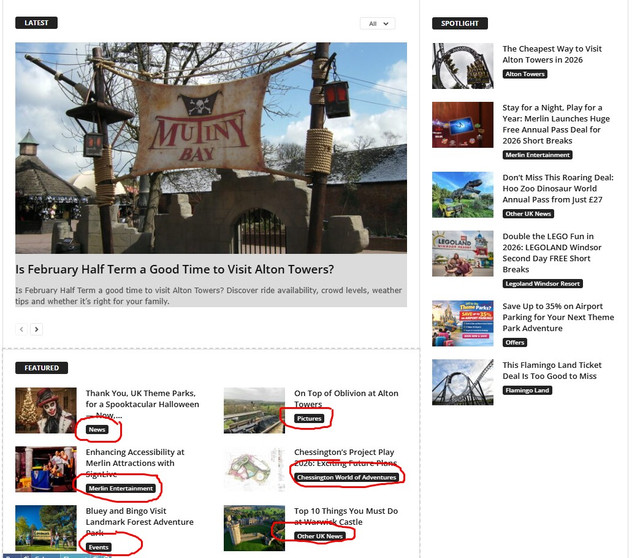The image size is (640, 558).
Task: Open the Warwick Castle aerial thumbnail
Action: tap(254, 528)
